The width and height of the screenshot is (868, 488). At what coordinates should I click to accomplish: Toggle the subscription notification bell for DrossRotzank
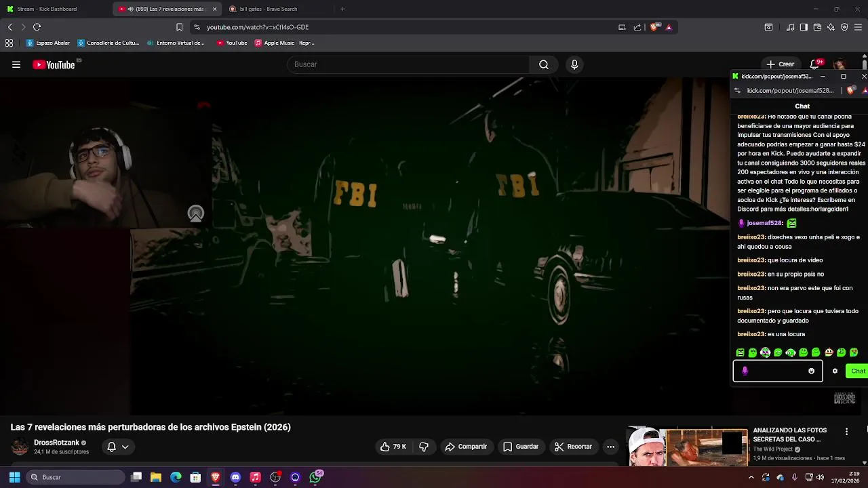(111, 447)
